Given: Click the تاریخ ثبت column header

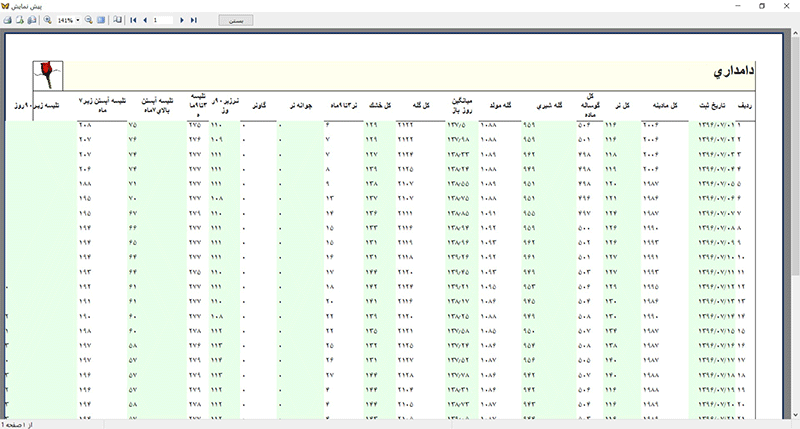Looking at the screenshot, I should pyautogui.click(x=712, y=106).
